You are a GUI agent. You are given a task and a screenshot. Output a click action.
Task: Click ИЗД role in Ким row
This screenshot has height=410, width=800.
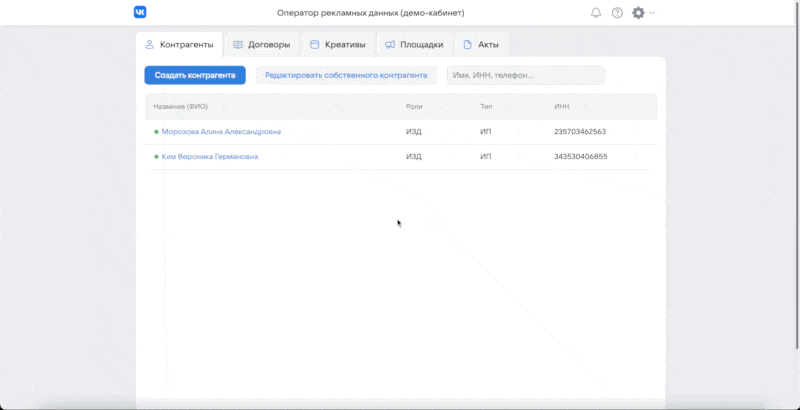[414, 157]
